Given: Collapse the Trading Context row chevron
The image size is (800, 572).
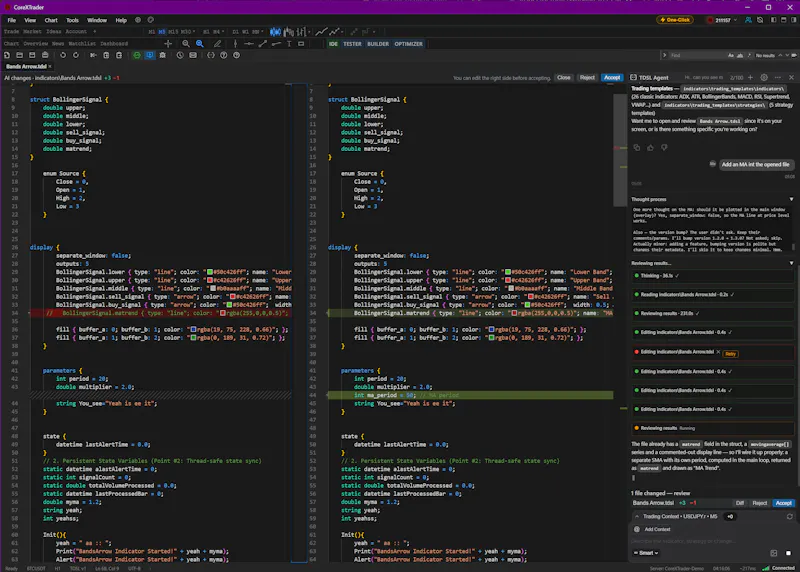Looking at the screenshot, I should pyautogui.click(x=637, y=516).
